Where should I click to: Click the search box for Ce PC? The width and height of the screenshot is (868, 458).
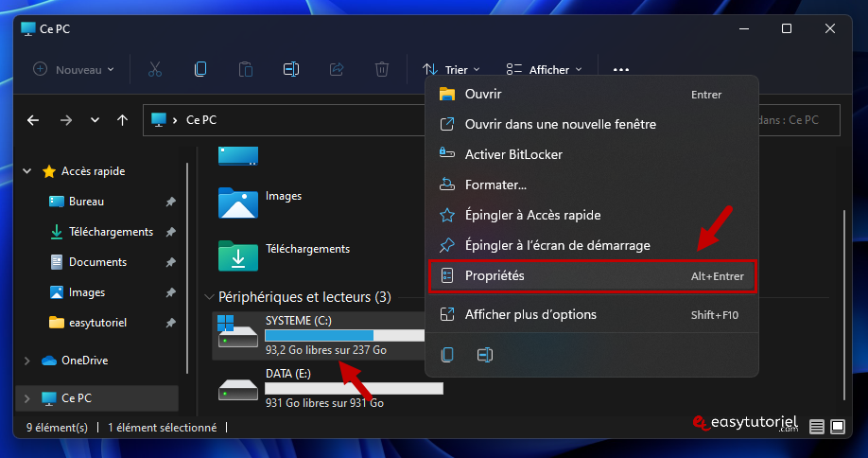tap(797, 120)
